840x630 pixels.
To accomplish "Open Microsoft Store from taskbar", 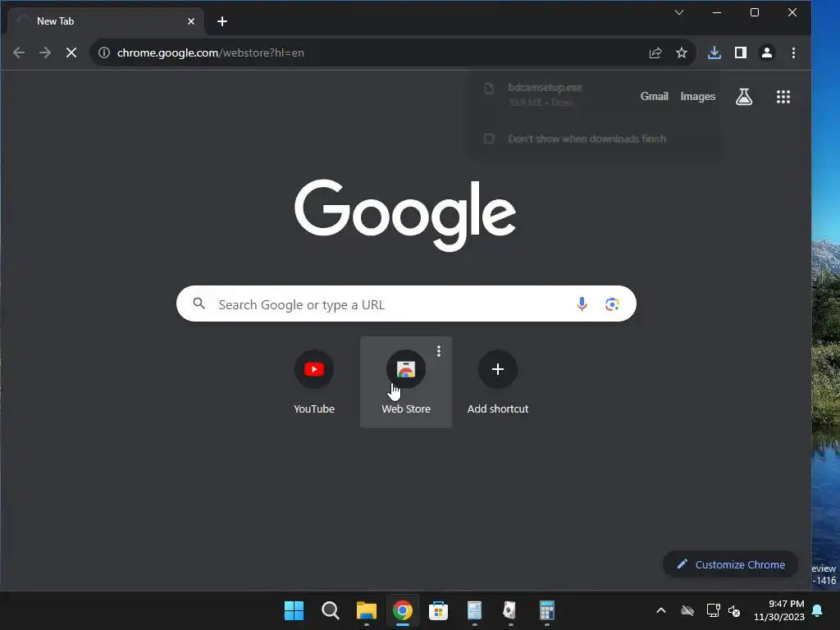I will point(438,610).
